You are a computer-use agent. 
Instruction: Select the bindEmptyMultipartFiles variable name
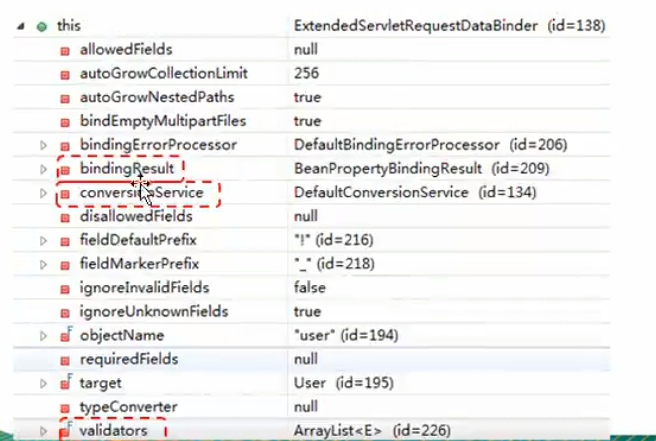click(x=163, y=121)
